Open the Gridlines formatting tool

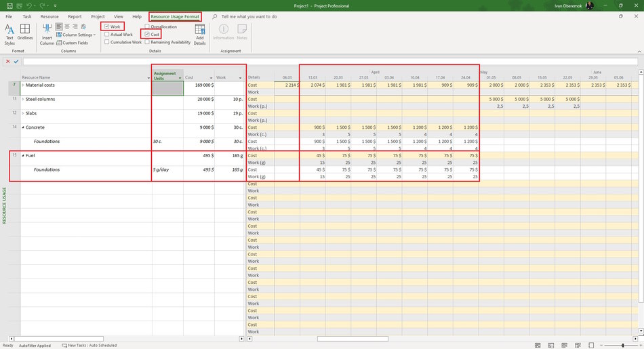point(25,32)
